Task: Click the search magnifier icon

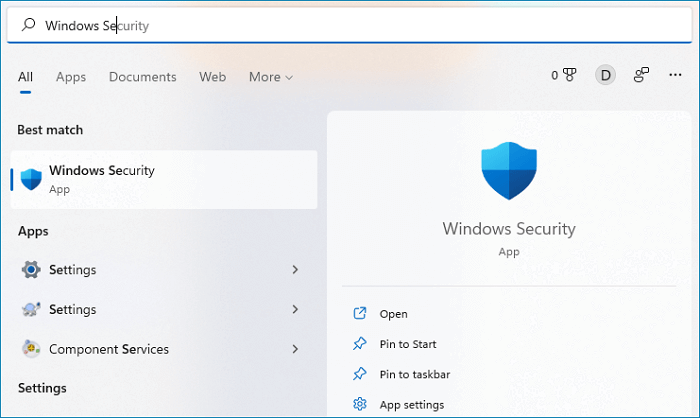Action: coord(29,26)
